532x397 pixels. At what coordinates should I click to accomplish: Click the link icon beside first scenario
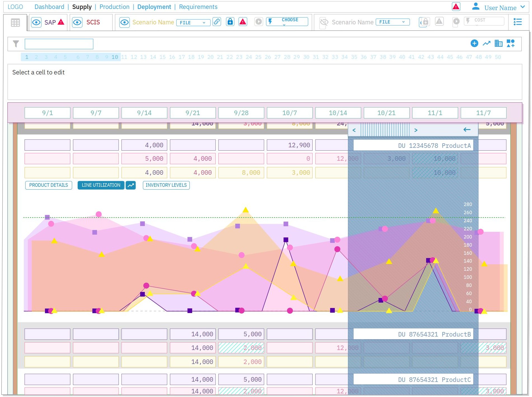[x=217, y=22]
